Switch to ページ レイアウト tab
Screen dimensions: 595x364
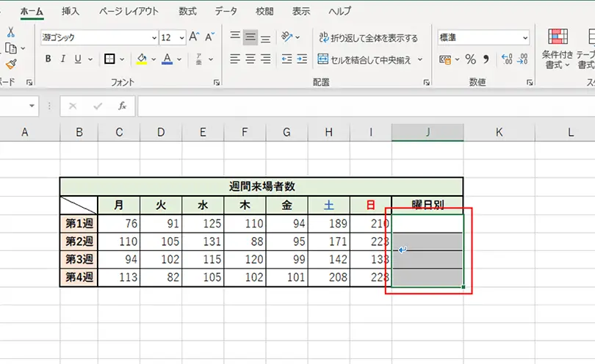click(129, 12)
